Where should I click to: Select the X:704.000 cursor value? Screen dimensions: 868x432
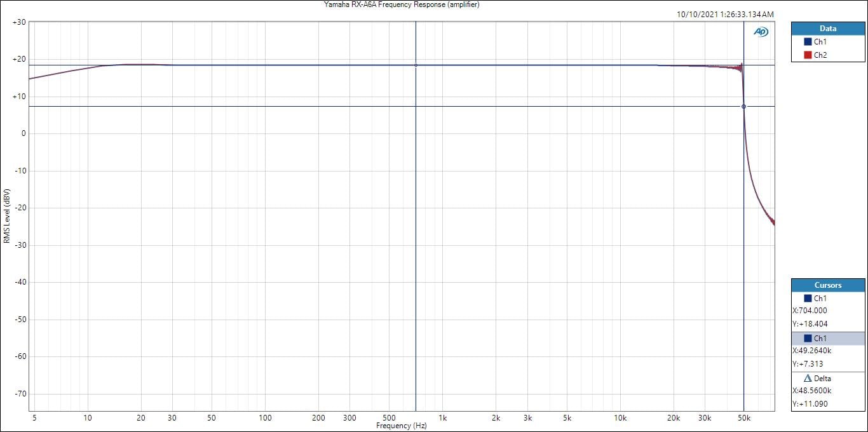click(810, 311)
